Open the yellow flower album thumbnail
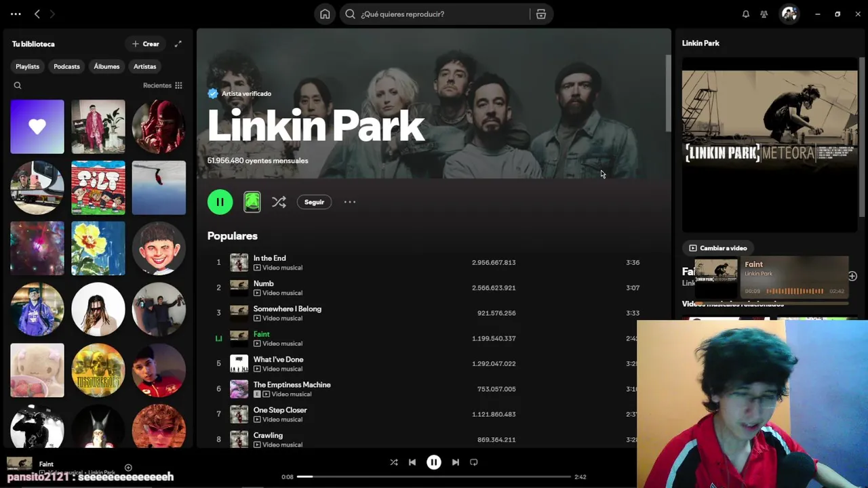Viewport: 868px width, 488px height. [98, 248]
